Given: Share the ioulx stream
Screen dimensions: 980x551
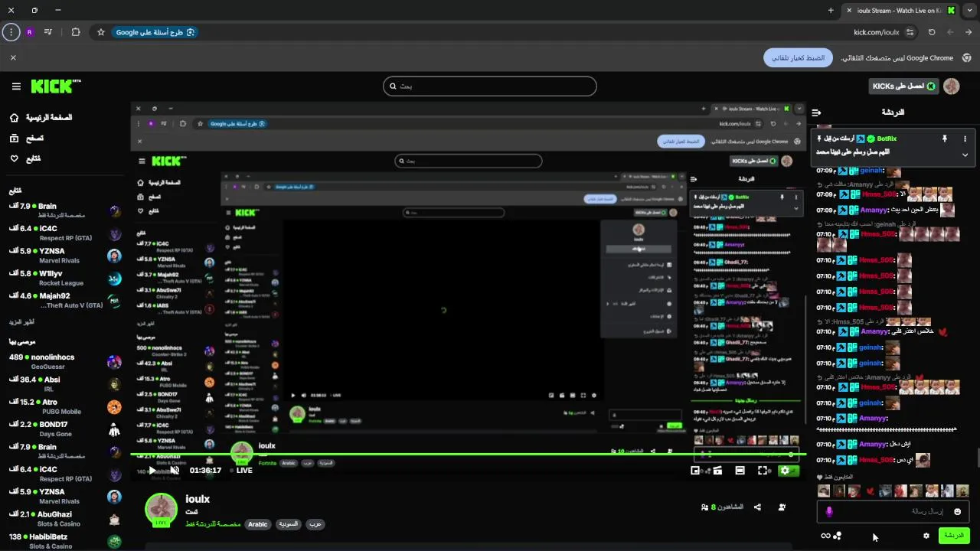Looking at the screenshot, I should click(x=757, y=507).
